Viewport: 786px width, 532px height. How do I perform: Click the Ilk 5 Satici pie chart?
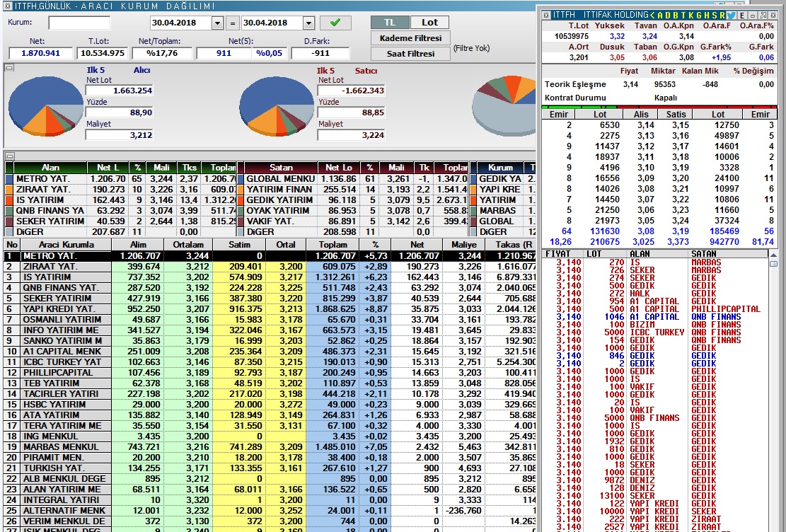tap(277, 106)
